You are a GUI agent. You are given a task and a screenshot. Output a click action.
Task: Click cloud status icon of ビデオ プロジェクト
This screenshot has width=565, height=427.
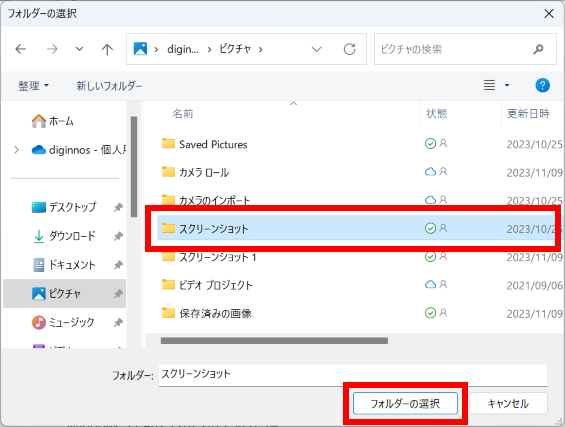[430, 285]
